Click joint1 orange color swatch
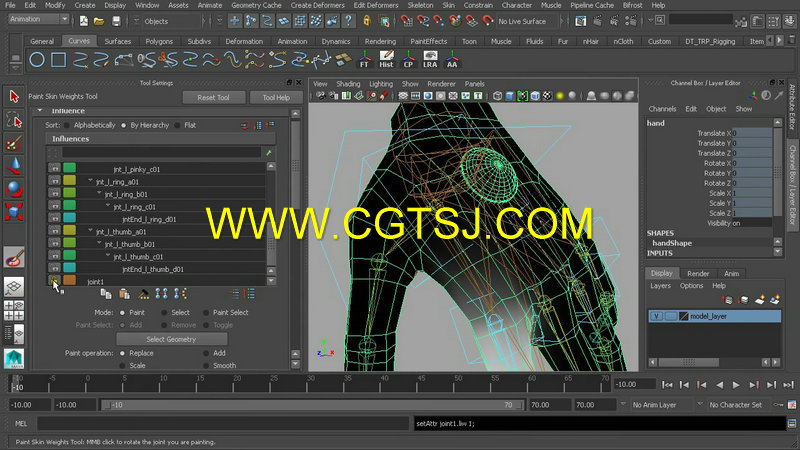800x450 pixels. pyautogui.click(x=69, y=280)
